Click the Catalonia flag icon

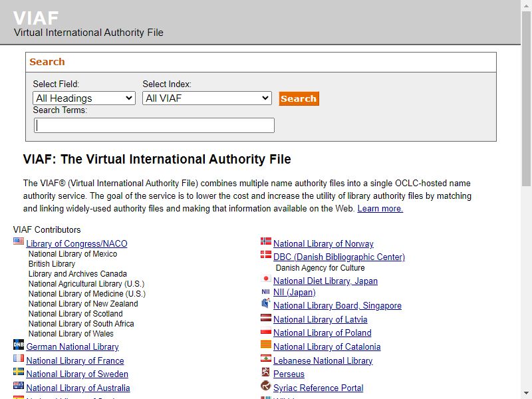265,344
